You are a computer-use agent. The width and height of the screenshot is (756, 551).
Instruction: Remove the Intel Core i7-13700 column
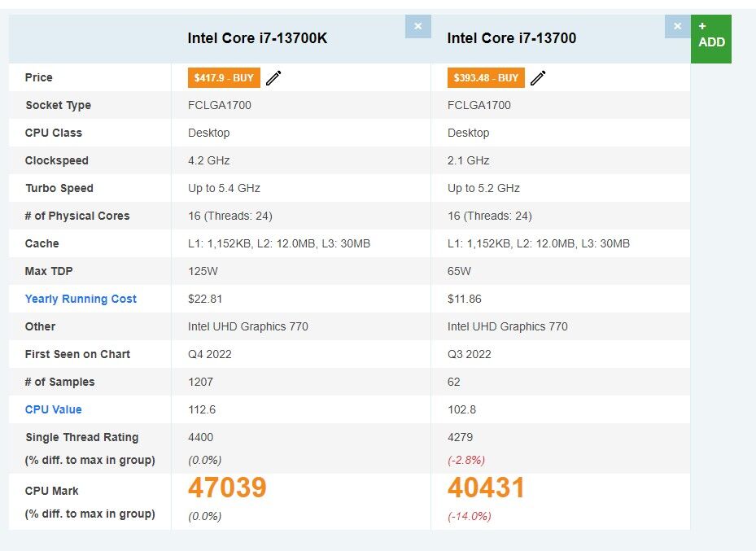coord(677,27)
